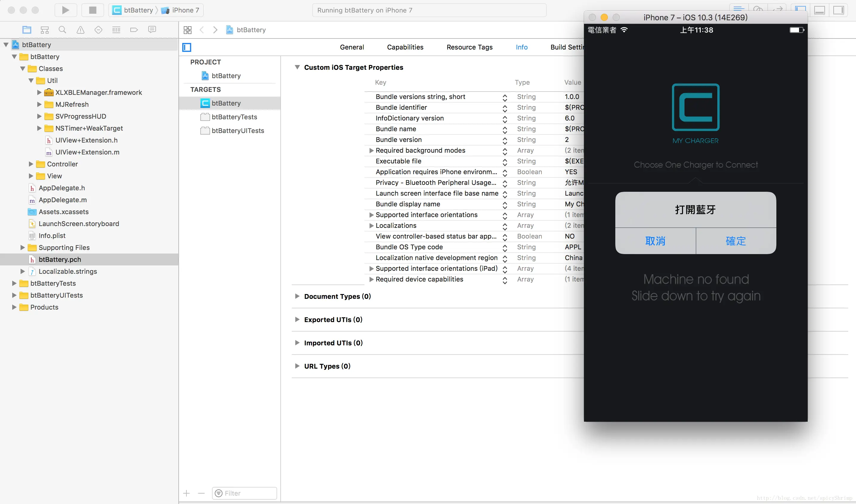This screenshot has height=504, width=856.
Task: Open the Issue navigator warning icon
Action: (x=81, y=30)
